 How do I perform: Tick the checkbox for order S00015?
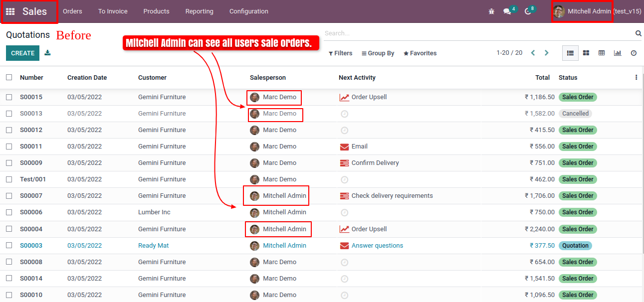9,97
